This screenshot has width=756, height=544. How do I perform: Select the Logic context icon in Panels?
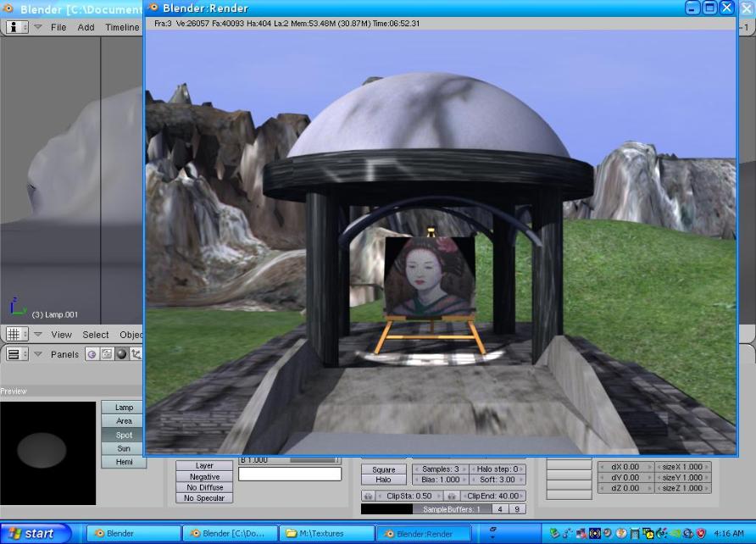92,354
